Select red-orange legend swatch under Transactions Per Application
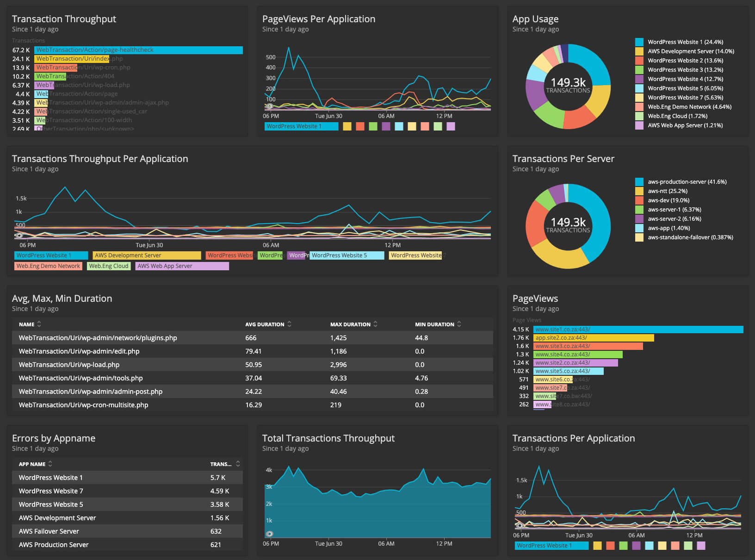The width and height of the screenshot is (755, 560). [x=610, y=546]
